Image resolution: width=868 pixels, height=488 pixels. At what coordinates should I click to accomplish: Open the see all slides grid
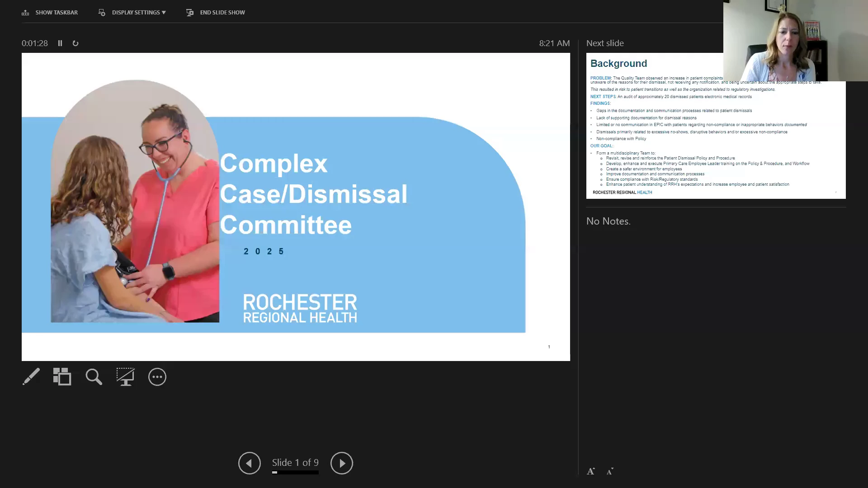(62, 376)
